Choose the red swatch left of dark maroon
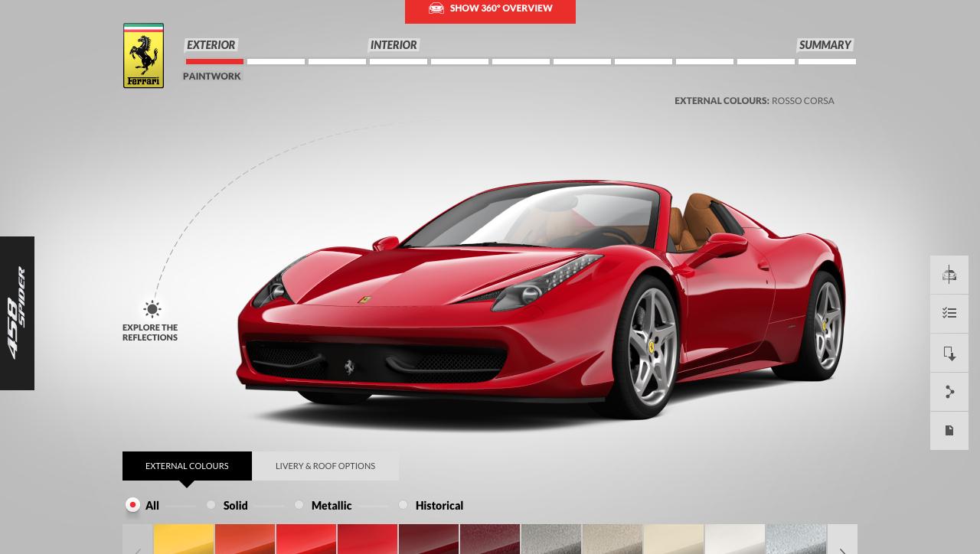The height and width of the screenshot is (554, 980). click(367, 539)
